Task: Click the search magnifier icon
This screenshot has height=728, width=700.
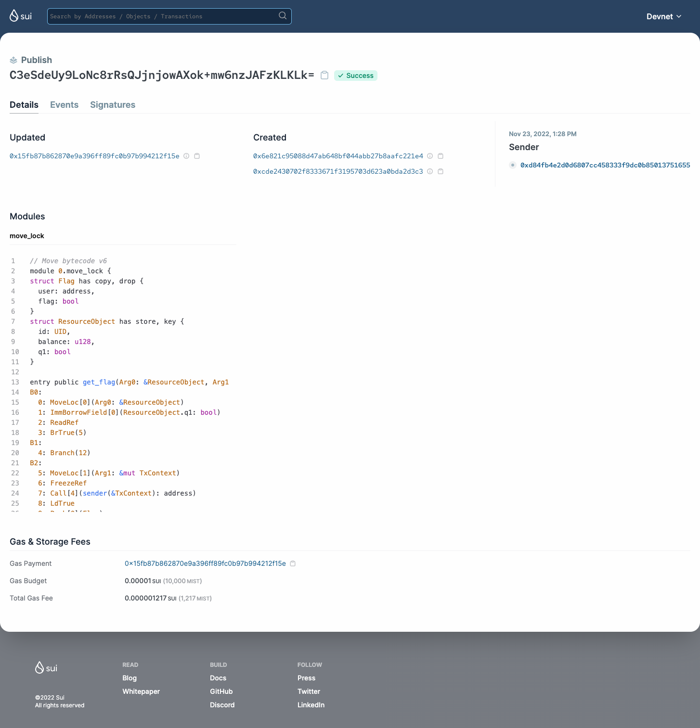Action: [283, 16]
